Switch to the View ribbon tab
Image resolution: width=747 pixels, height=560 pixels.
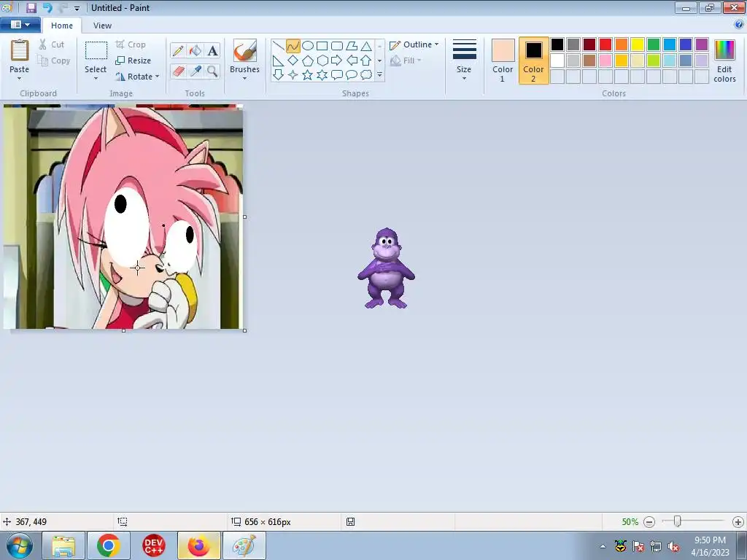click(x=102, y=26)
